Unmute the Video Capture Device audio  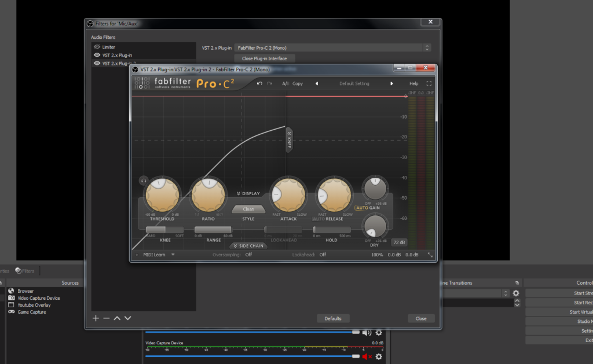(x=367, y=356)
